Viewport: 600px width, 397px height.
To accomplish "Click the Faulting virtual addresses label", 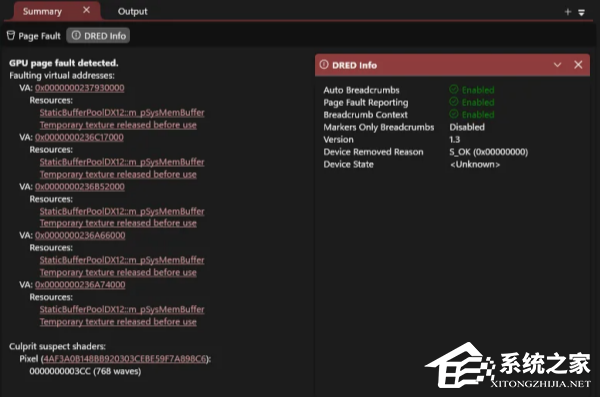I will (62, 75).
